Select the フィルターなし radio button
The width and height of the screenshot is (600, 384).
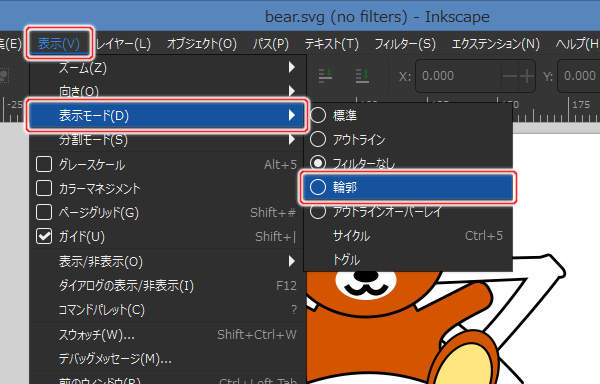coord(318,163)
